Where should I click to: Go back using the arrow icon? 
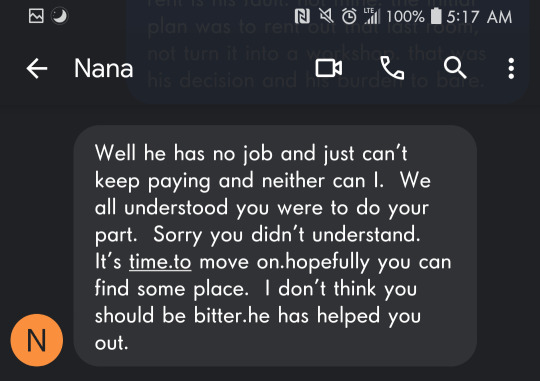point(37,68)
